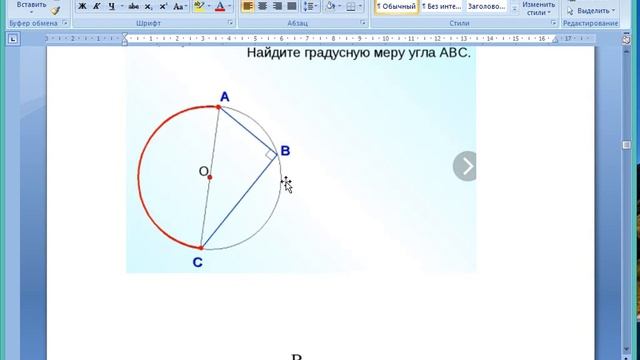
Task: Open Изменить стили menu
Action: pyautogui.click(x=538, y=8)
